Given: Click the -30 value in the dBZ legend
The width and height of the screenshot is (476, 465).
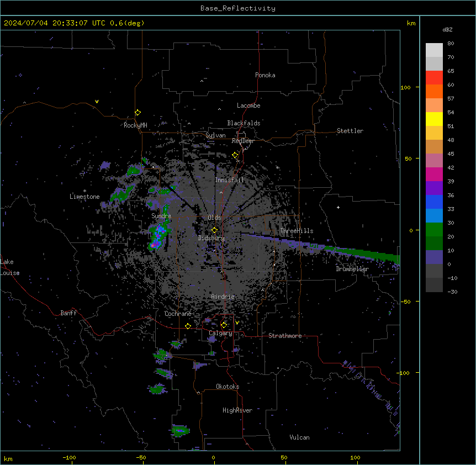Looking at the screenshot, I should (x=452, y=292).
